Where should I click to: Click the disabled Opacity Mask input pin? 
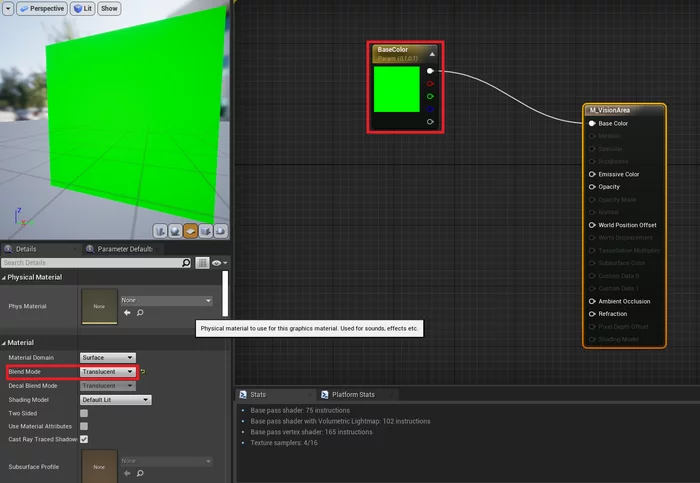(x=592, y=200)
